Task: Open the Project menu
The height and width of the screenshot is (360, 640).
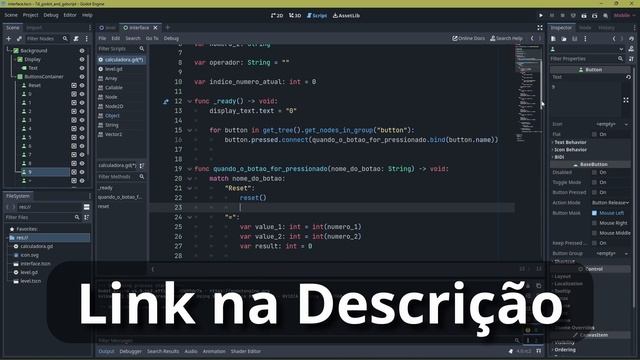Action: click(30, 15)
